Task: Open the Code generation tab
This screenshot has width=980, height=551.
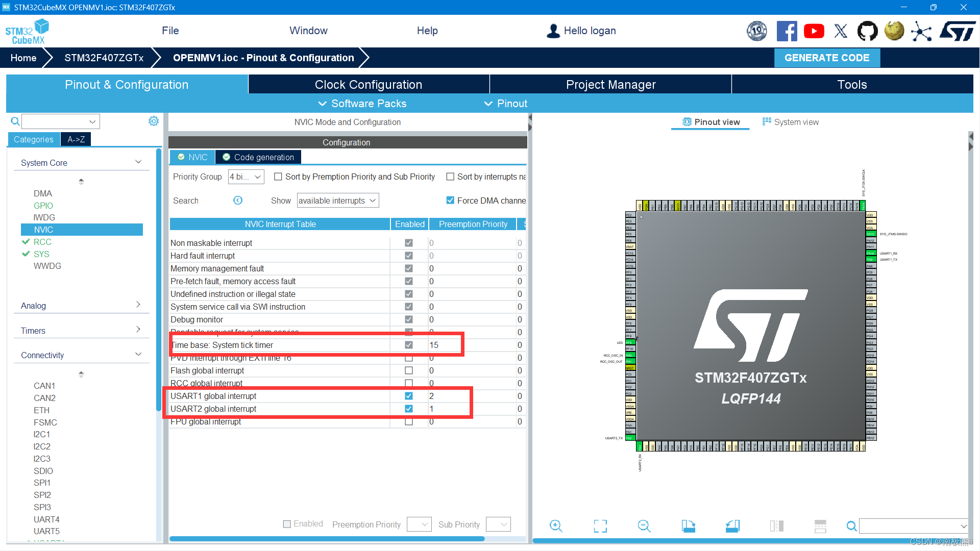Action: pyautogui.click(x=258, y=157)
